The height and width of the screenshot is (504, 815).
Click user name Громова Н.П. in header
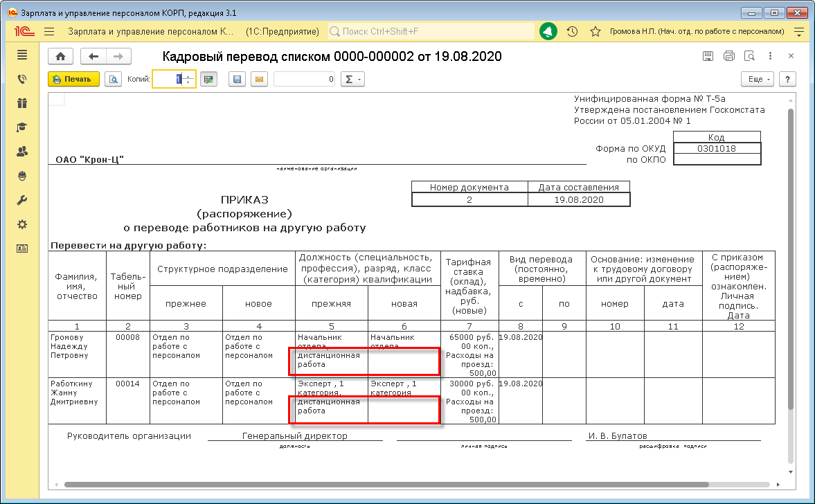[697, 32]
